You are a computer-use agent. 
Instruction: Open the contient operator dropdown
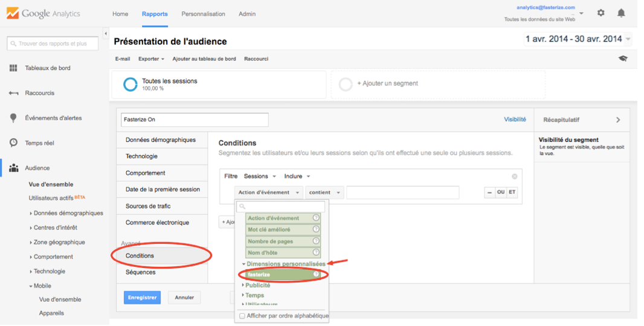pyautogui.click(x=326, y=193)
